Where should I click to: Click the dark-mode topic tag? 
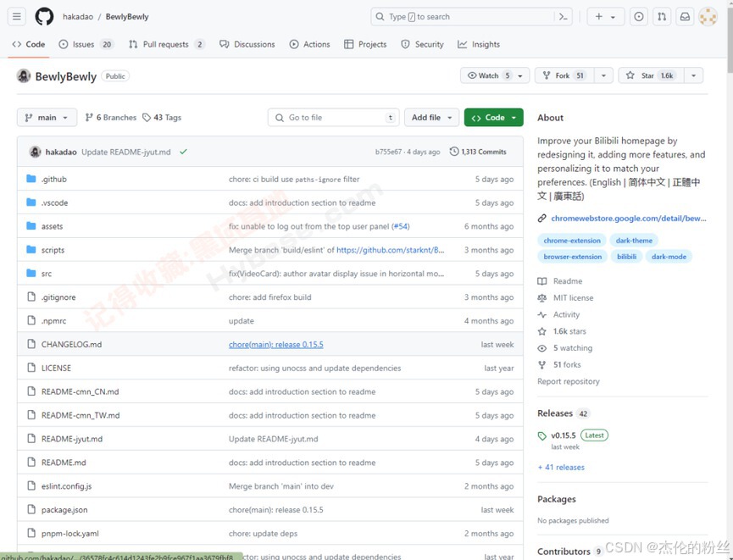click(x=669, y=257)
